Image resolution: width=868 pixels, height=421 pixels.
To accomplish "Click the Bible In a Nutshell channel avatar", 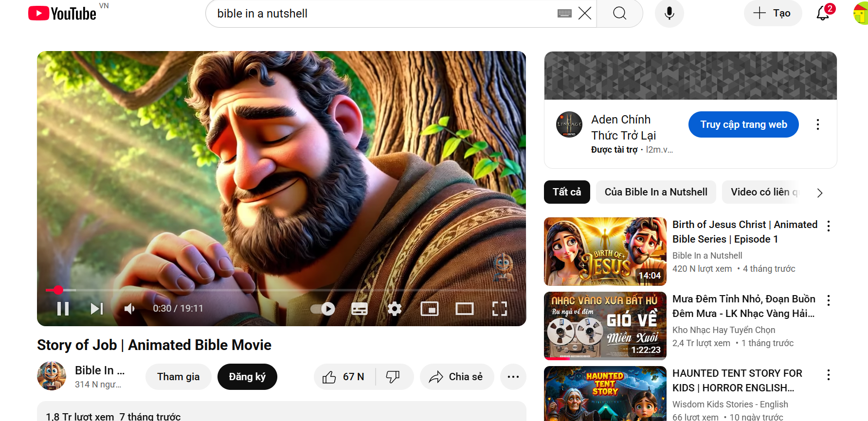I will pyautogui.click(x=52, y=376).
